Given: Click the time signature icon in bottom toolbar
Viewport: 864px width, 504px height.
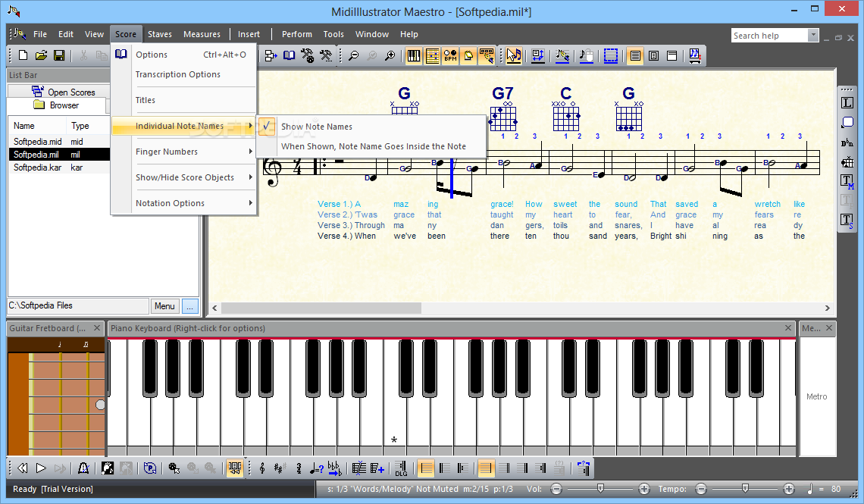Looking at the screenshot, I should 299,468.
